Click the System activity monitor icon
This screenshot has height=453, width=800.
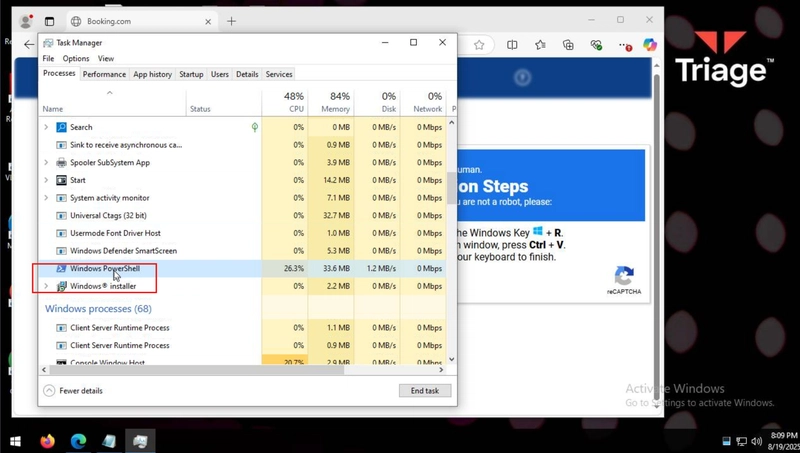pyautogui.click(x=61, y=198)
